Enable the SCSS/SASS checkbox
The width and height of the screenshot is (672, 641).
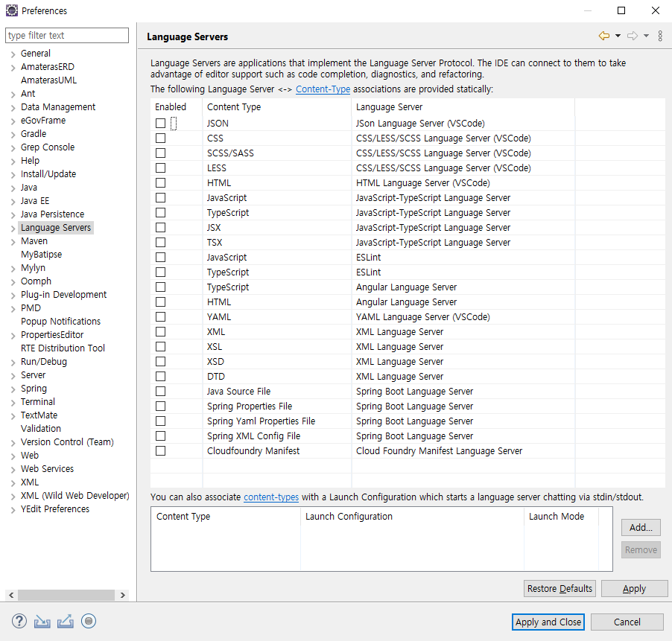[160, 153]
